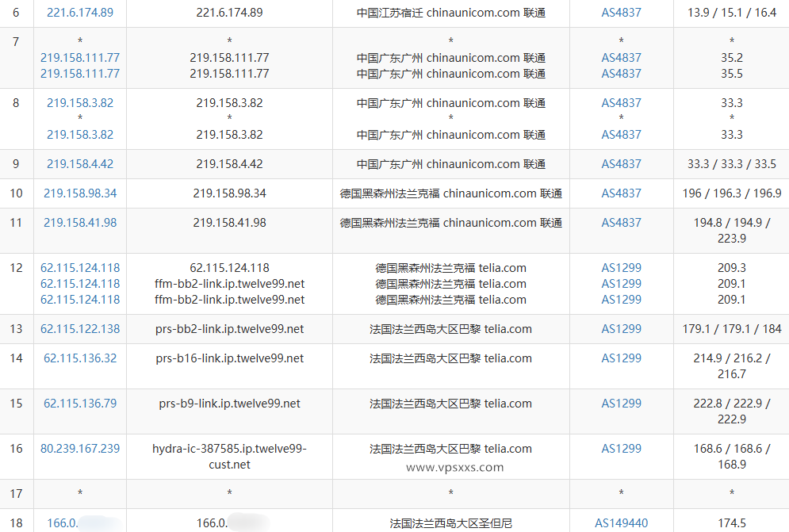The height and width of the screenshot is (532, 789).
Task: Open AS4837 link on the 35.5 latency line
Action: click(x=621, y=74)
